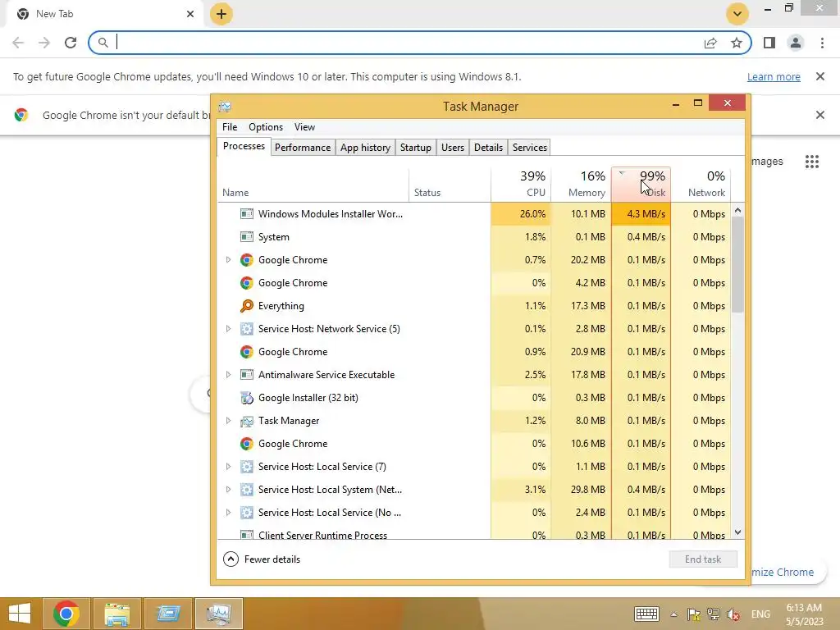Open Chrome side panel

[769, 43]
